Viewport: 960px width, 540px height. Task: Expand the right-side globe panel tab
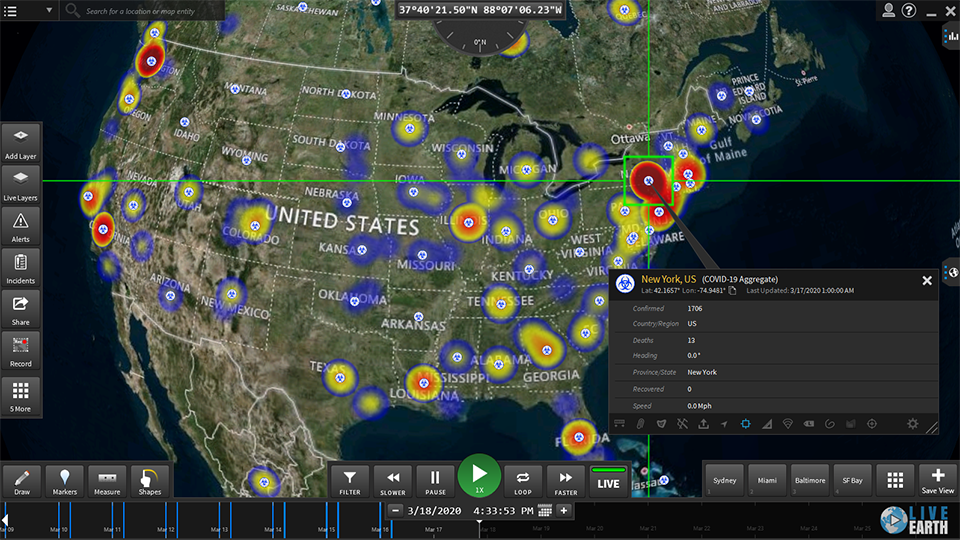tap(952, 272)
